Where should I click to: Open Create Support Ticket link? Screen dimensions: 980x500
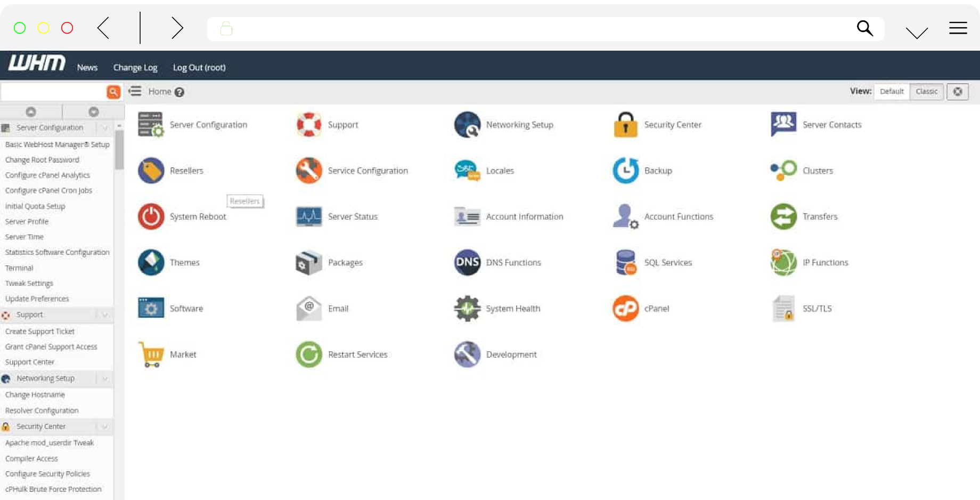point(40,332)
